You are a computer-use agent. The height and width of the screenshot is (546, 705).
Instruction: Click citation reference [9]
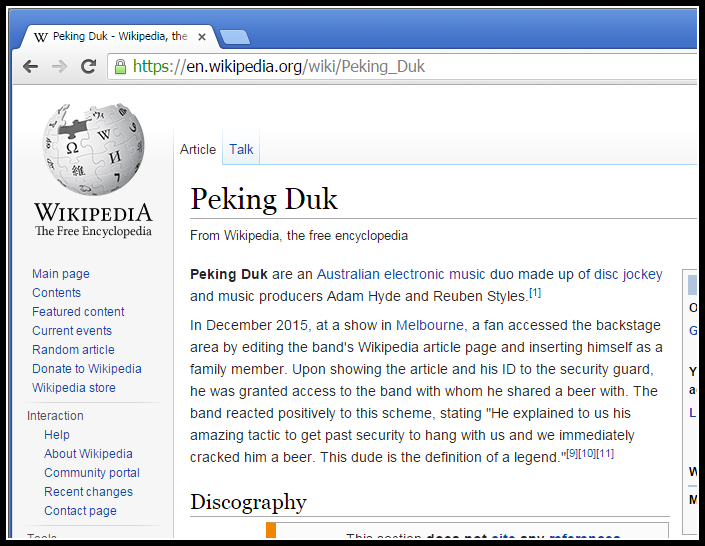coord(571,453)
